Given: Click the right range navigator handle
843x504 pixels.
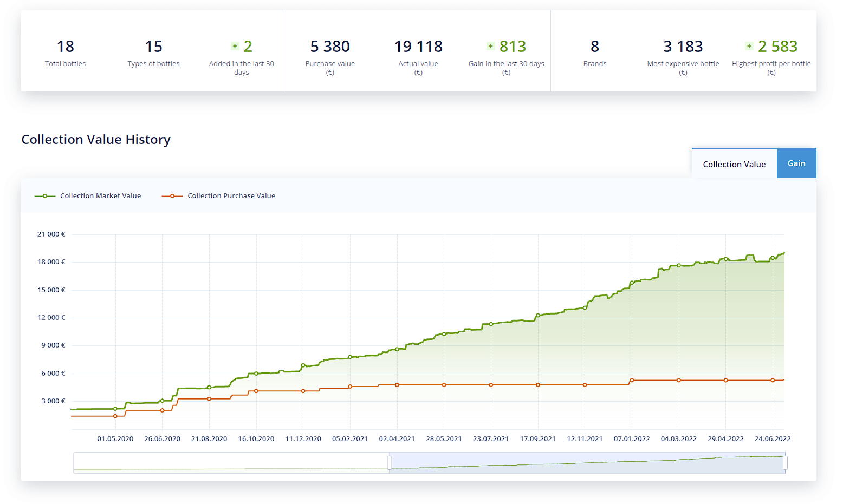Looking at the screenshot, I should coord(785,463).
